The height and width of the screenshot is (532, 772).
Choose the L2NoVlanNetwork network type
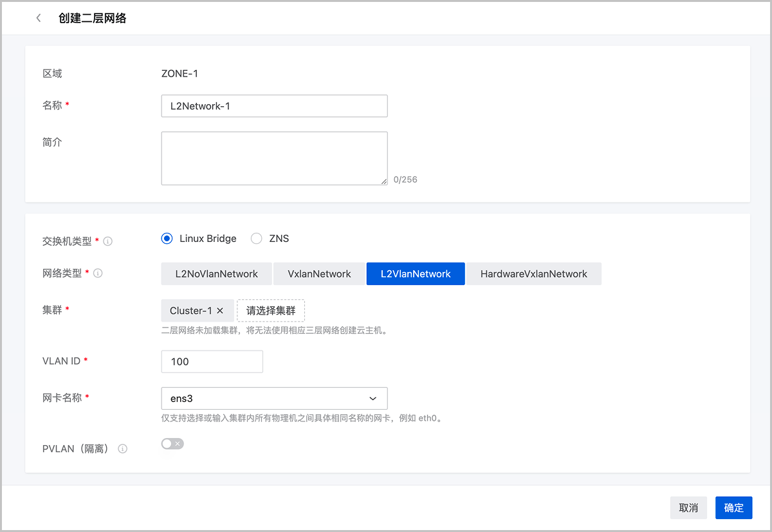(x=217, y=273)
